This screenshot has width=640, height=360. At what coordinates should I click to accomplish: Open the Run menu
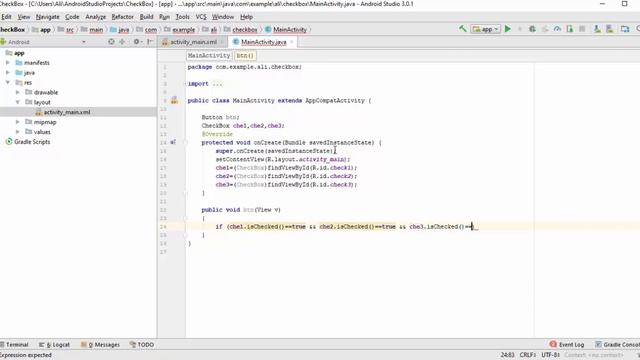click(x=164, y=17)
